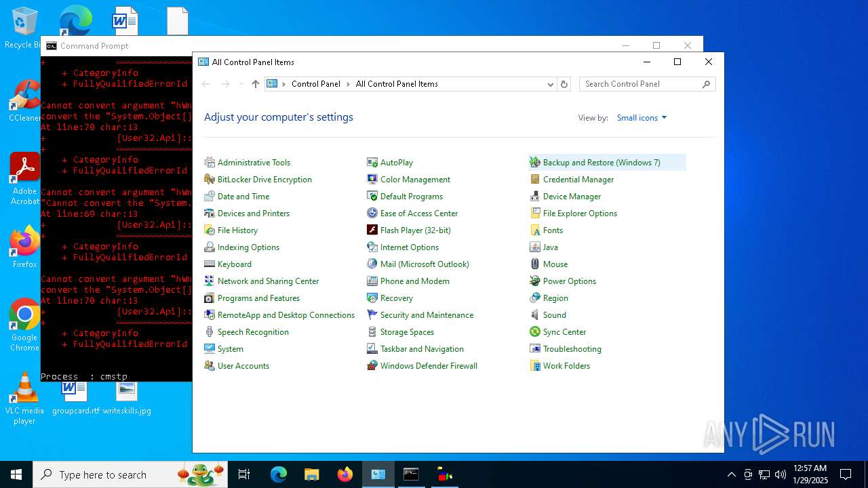Open the Recovery link

397,298
